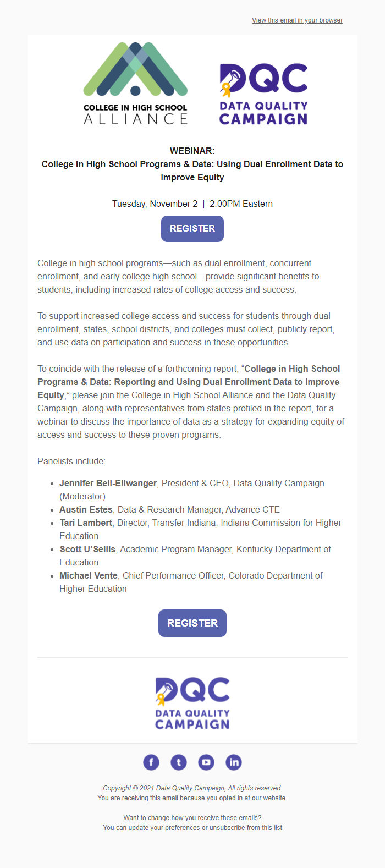The width and height of the screenshot is (385, 868).
Task: Open the LinkedIn social icon
Action: pos(234,762)
